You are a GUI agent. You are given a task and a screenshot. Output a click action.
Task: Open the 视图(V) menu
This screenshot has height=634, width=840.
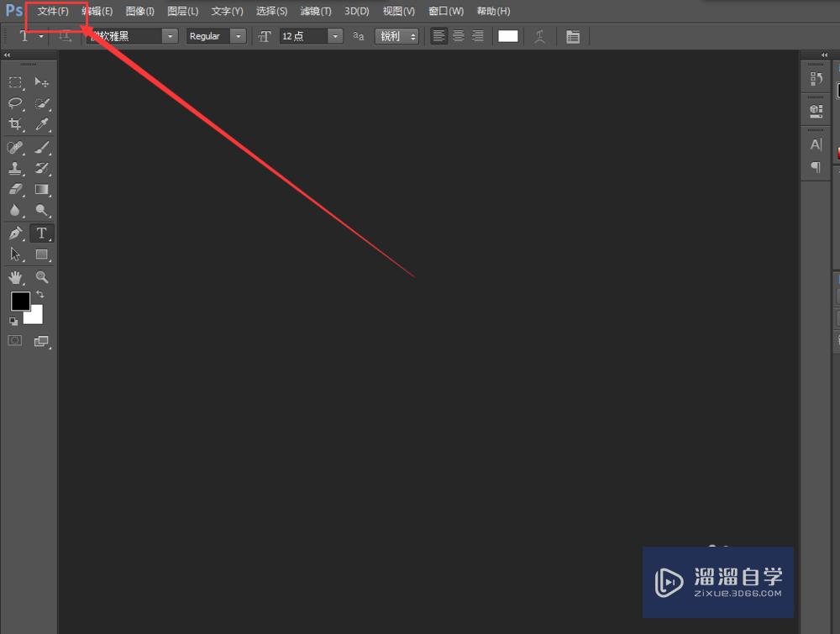click(399, 11)
